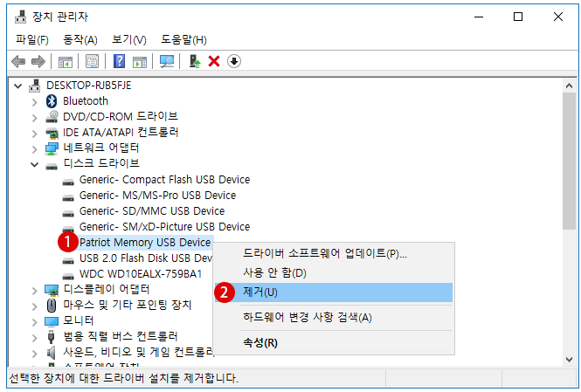This screenshot has width=581, height=392.
Task: Expand the 디스플레이 어댑터 category
Action: (x=34, y=291)
